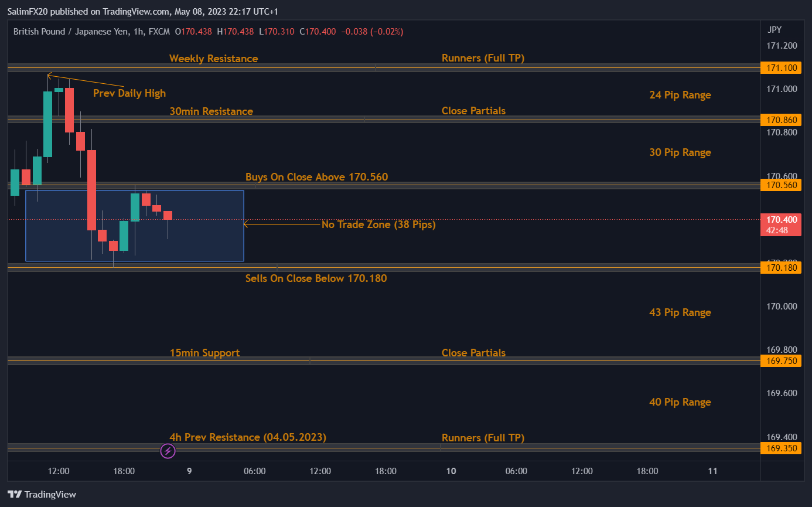Click the Weekly Resistance text label
Screen dimensions: 812x507
coord(213,59)
